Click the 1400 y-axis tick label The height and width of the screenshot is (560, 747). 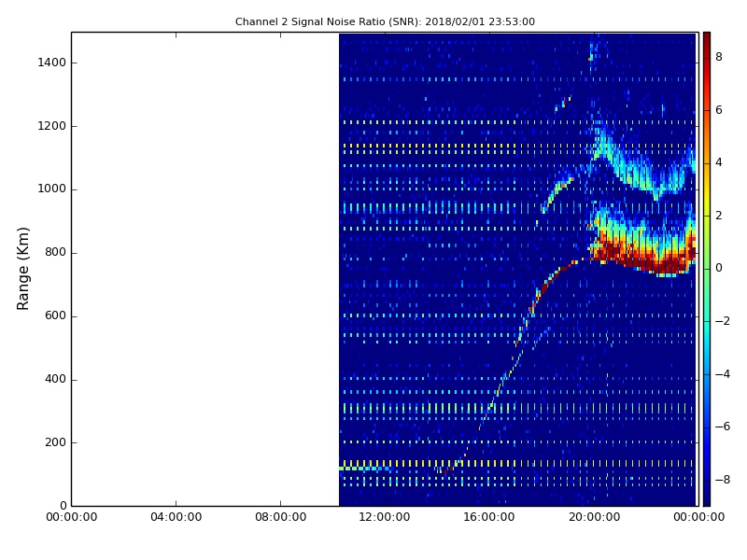pos(52,63)
